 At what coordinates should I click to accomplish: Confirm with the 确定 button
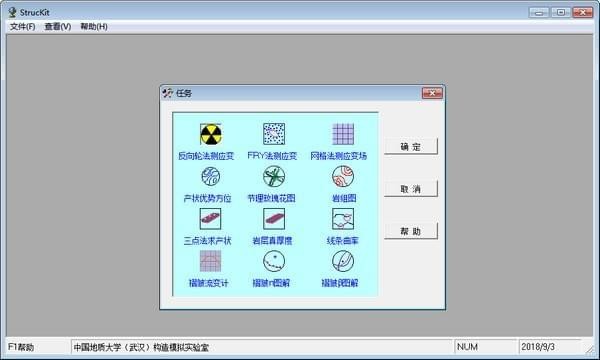click(411, 147)
